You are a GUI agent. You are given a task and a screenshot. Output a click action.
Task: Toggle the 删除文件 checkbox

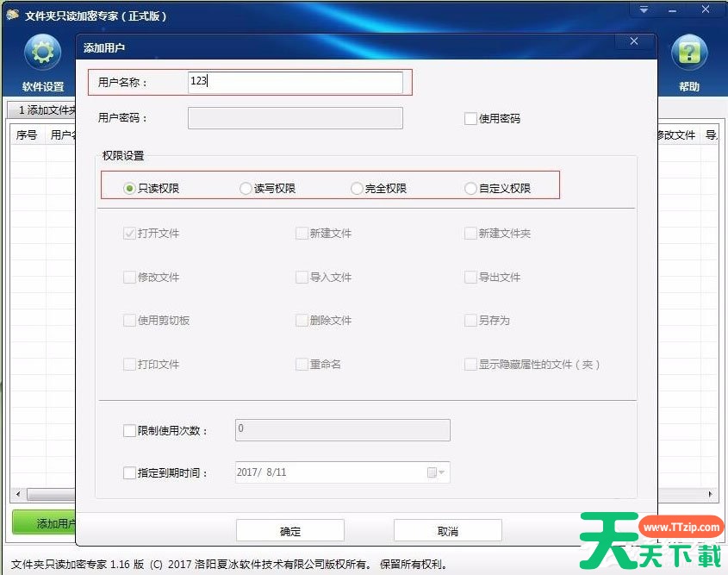coord(302,320)
